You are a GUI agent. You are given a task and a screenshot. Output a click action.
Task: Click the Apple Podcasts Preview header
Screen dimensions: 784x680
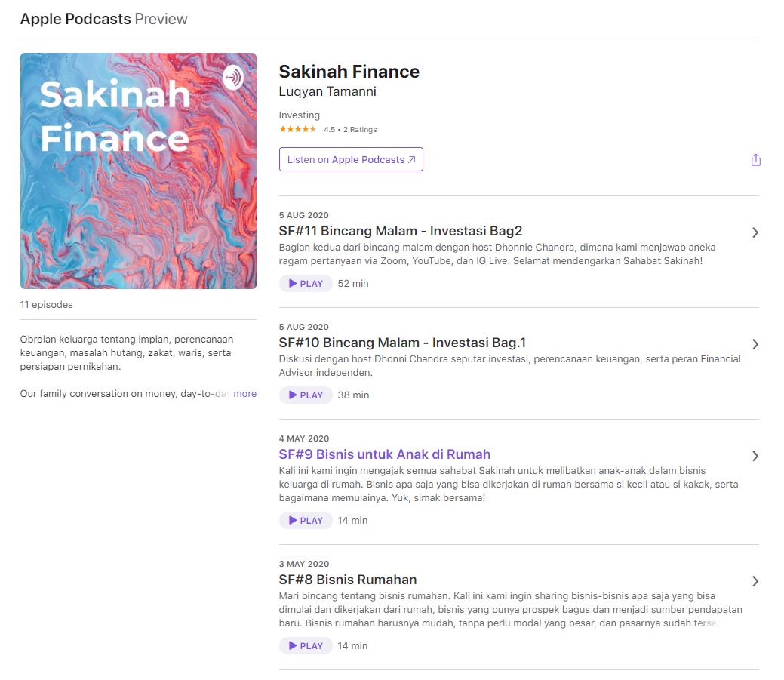[x=104, y=19]
